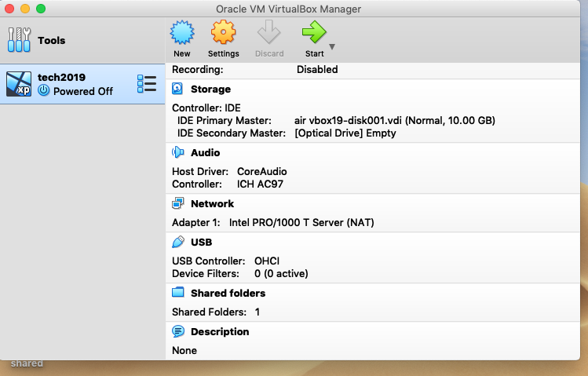Click IDE Primary Master vbox19-disk001.vdi value
588x376 pixels.
[x=395, y=120]
